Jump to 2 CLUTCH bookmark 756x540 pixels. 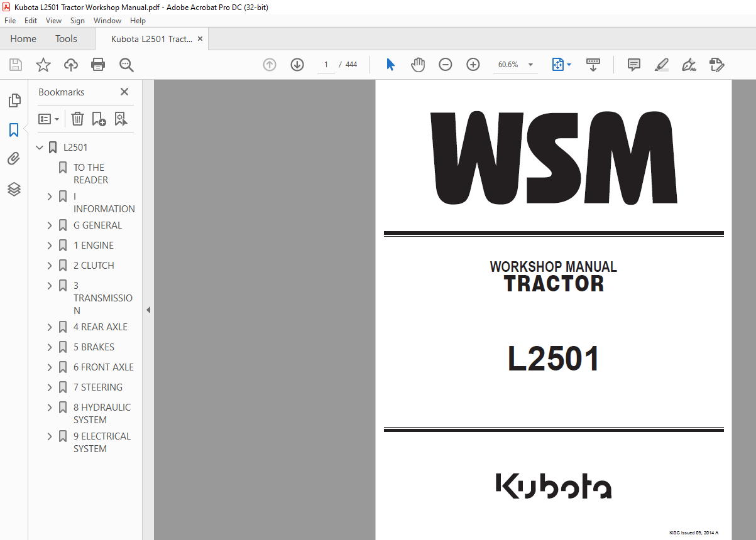(94, 266)
